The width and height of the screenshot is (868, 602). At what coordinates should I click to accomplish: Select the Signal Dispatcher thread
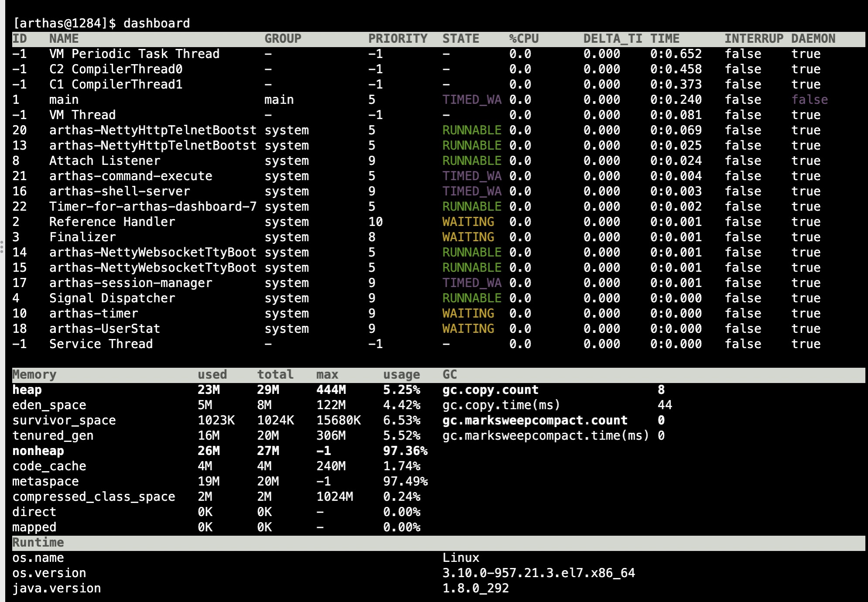[112, 298]
